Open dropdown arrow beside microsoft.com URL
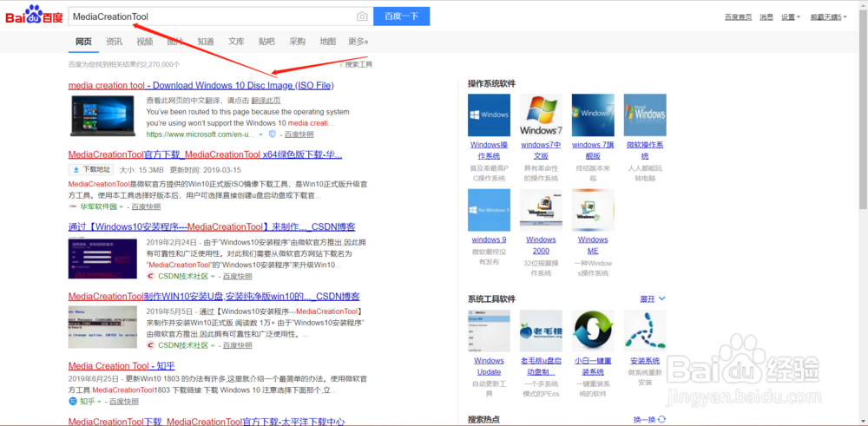Screen dimensions: 868x426 tap(260, 135)
